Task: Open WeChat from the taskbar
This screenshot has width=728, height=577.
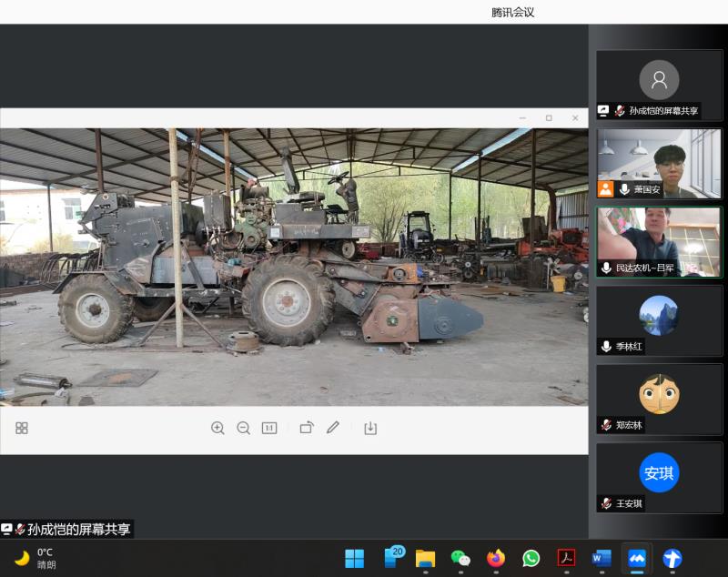Action: point(460,558)
